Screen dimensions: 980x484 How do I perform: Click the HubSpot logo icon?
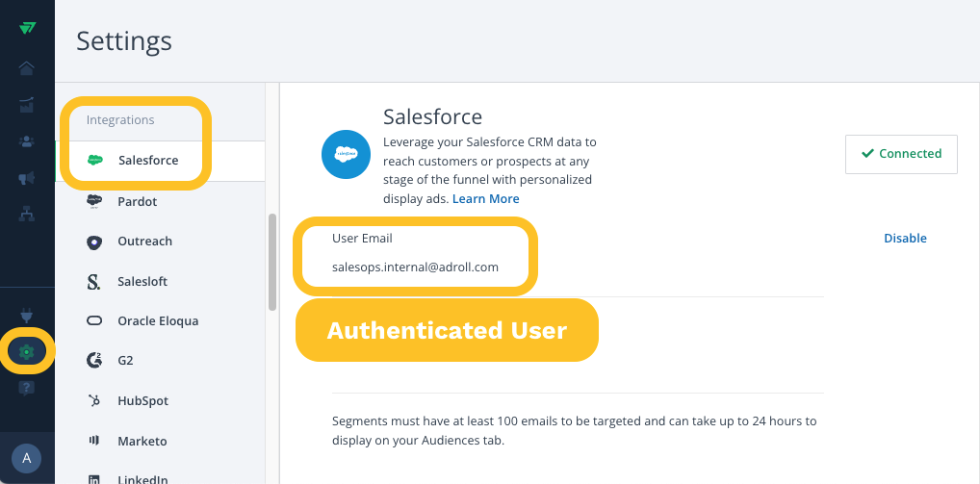94,401
